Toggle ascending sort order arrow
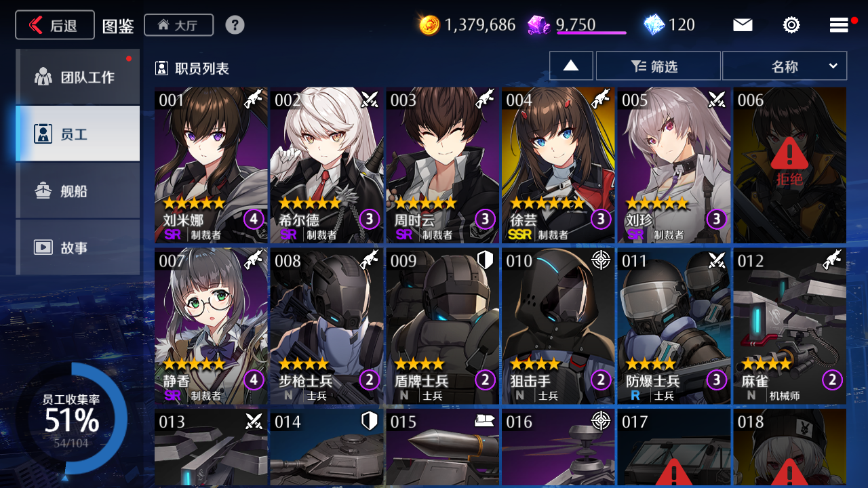The image size is (868, 488). coord(571,66)
